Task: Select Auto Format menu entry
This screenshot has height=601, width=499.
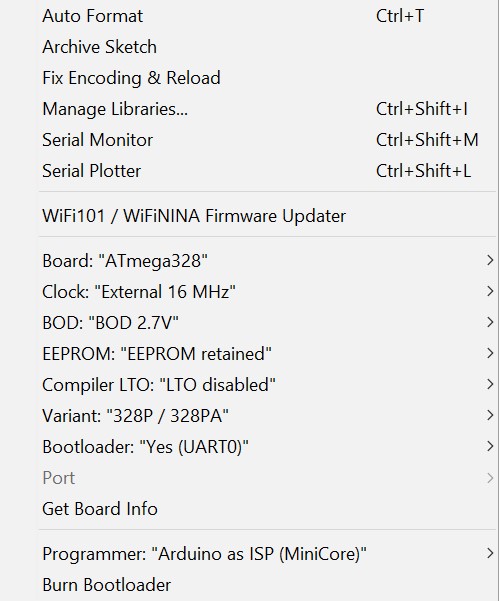Action: [267, 16]
